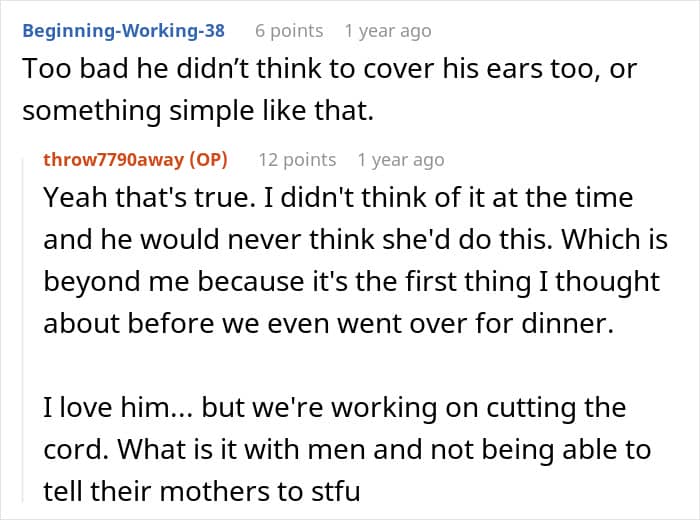Open Beginning-Working-38's user profile
700x520 pixels.
pyautogui.click(x=124, y=31)
